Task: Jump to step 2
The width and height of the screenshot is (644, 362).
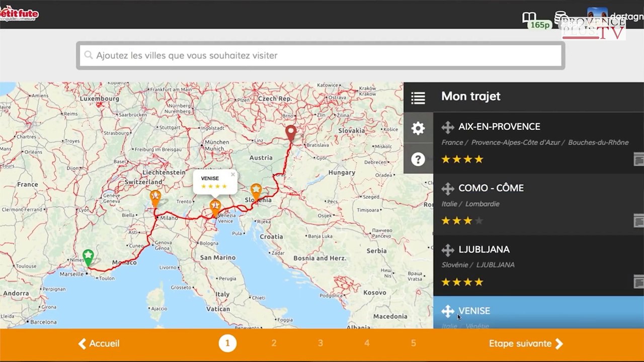Action: click(x=274, y=343)
